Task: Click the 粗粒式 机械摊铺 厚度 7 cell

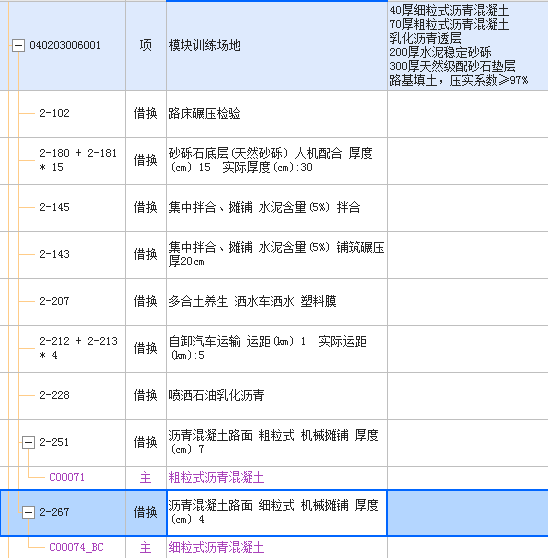Action: point(277,443)
